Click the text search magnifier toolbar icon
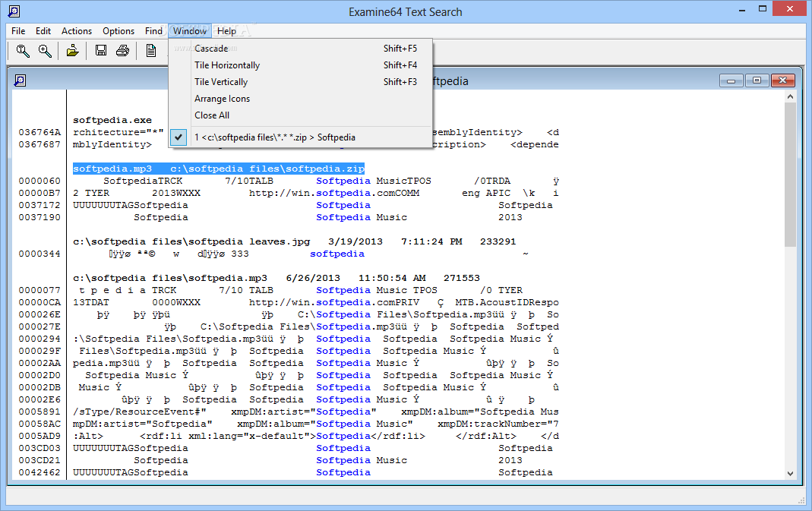 tap(22, 51)
